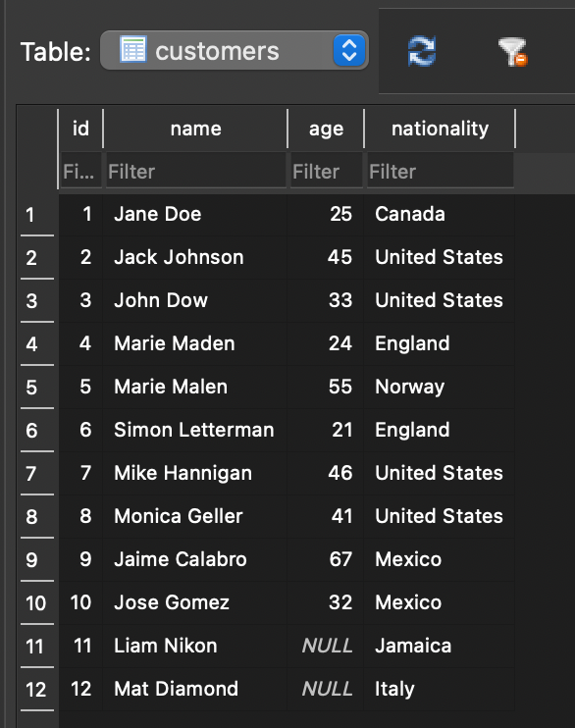Select the Norway nationality cell
The width and height of the screenshot is (575, 728).
tap(440, 387)
